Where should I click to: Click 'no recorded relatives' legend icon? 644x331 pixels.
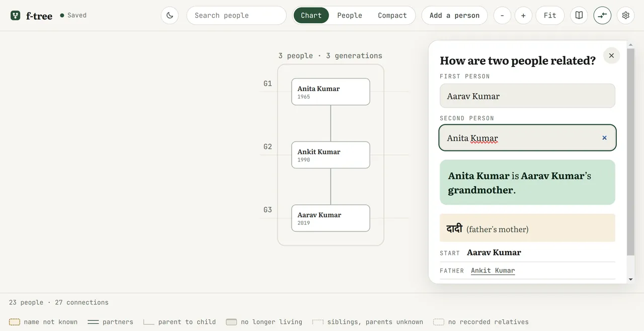tap(439, 322)
